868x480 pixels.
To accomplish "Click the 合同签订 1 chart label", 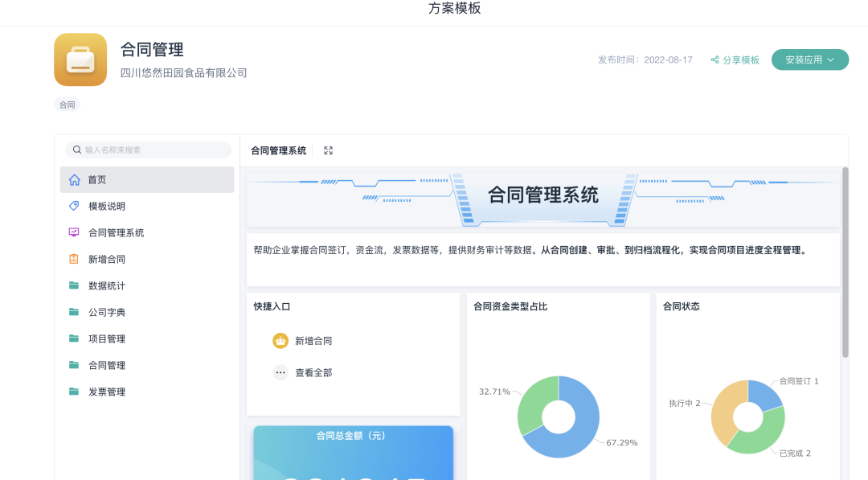I will pyautogui.click(x=799, y=381).
